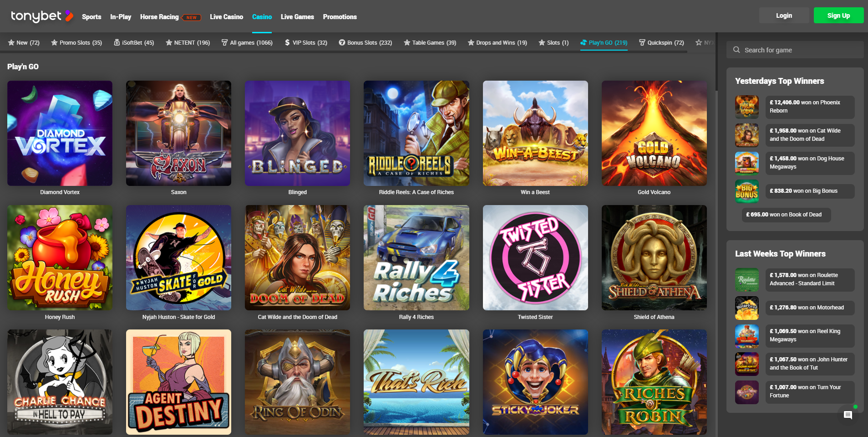Viewport: 868px width, 437px height.
Task: Launch the Agent Destiny game
Action: [x=178, y=382]
